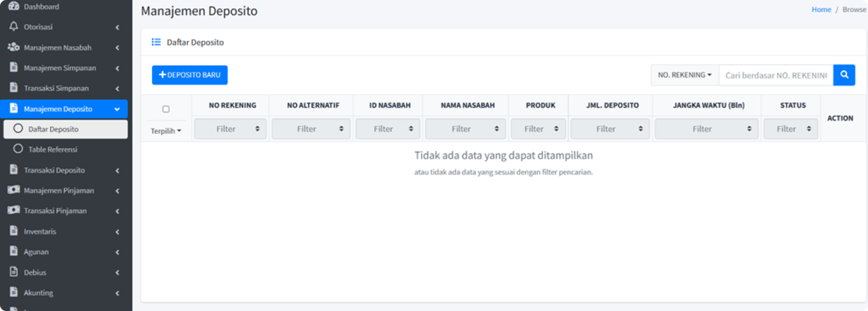Screen dimensions: 868x311
Task: Click the Dashboard gauge icon
Action: coord(14,6)
